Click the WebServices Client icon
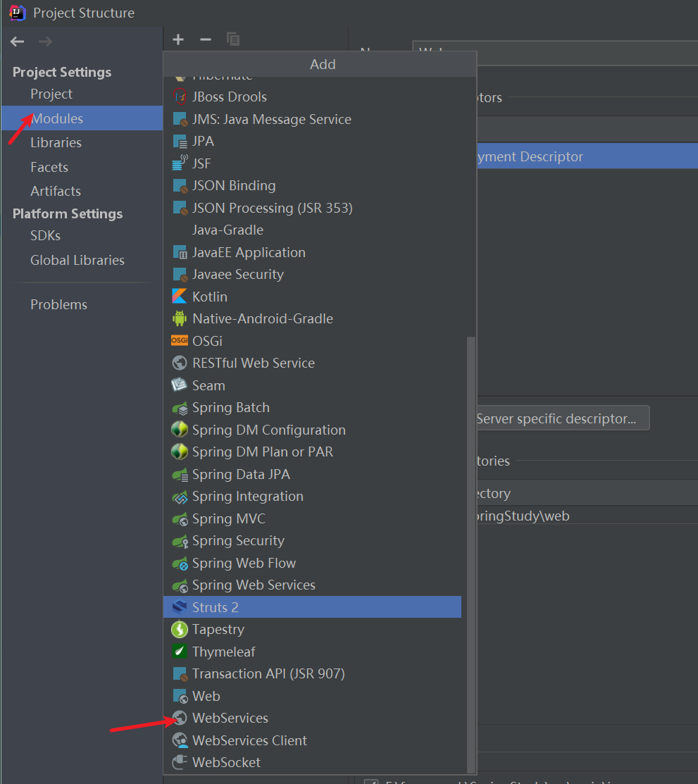This screenshot has height=784, width=698. pos(180,740)
